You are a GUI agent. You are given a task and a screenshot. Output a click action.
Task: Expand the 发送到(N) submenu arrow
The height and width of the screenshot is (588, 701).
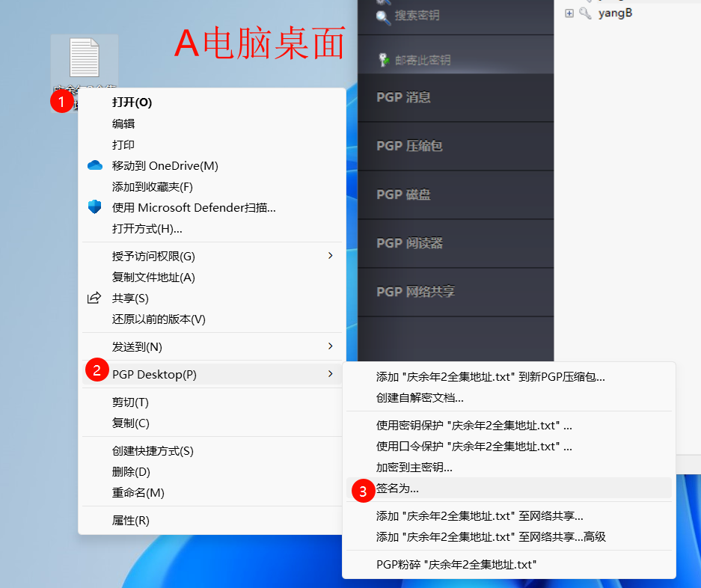[331, 346]
